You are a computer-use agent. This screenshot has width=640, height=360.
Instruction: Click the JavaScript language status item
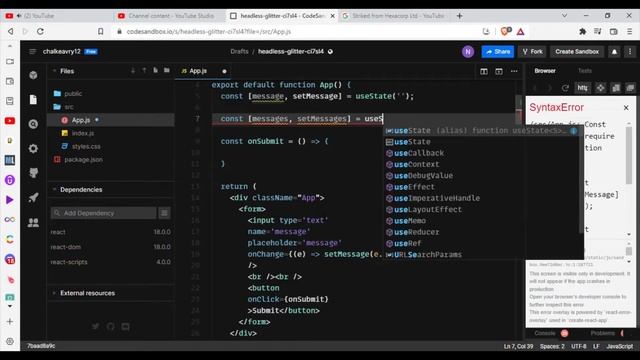[620, 346]
